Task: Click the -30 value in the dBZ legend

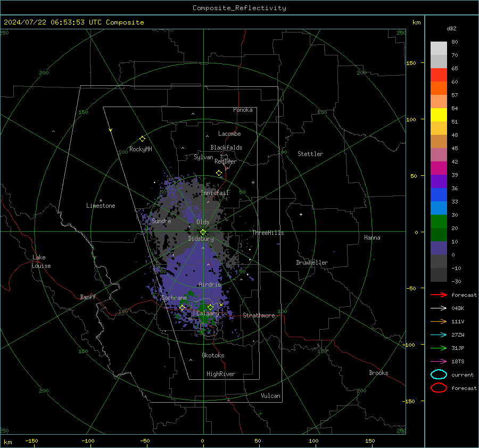Action: click(x=456, y=281)
